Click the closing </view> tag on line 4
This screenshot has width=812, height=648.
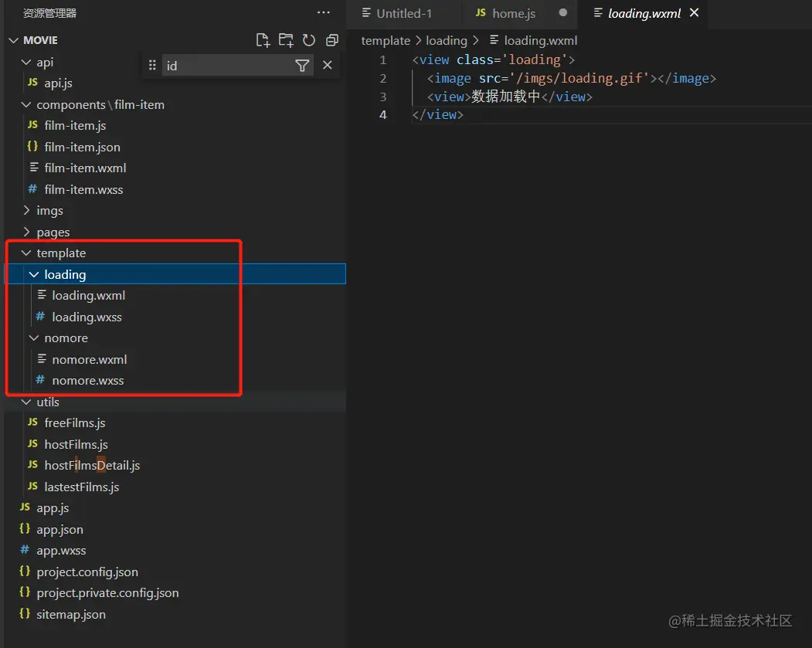437,115
